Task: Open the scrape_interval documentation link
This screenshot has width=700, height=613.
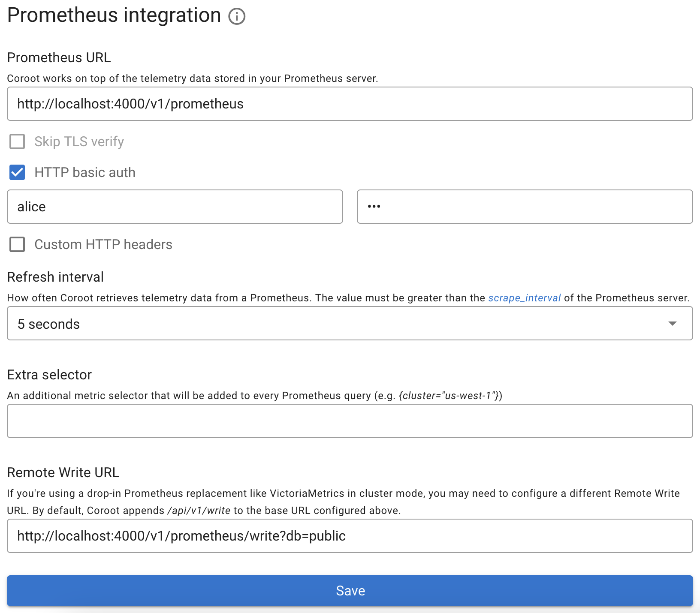Action: click(524, 298)
